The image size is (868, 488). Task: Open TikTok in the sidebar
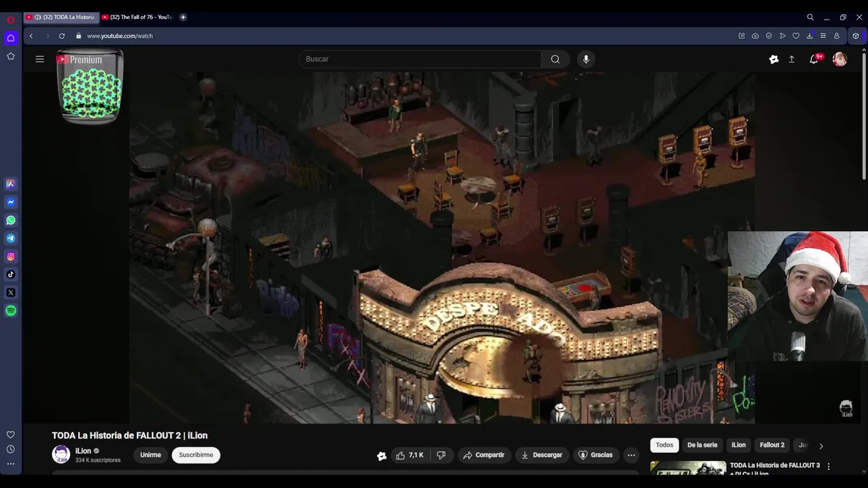coord(11,274)
